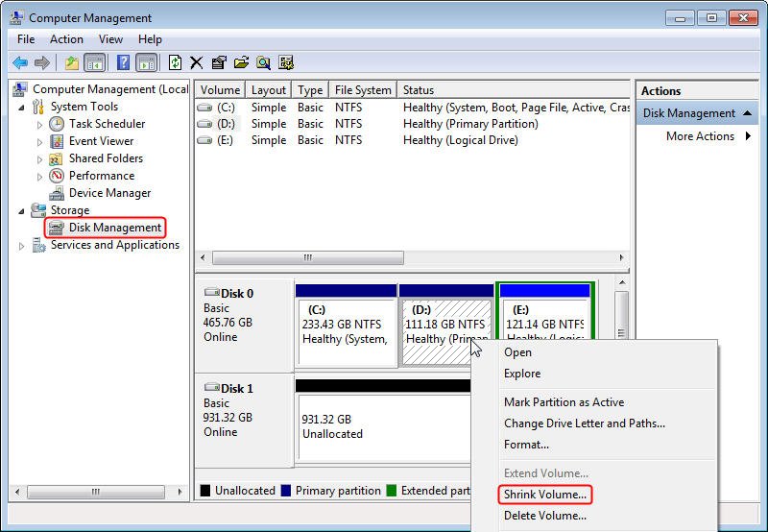Click the drive icon beside (C:) volume

[204, 108]
